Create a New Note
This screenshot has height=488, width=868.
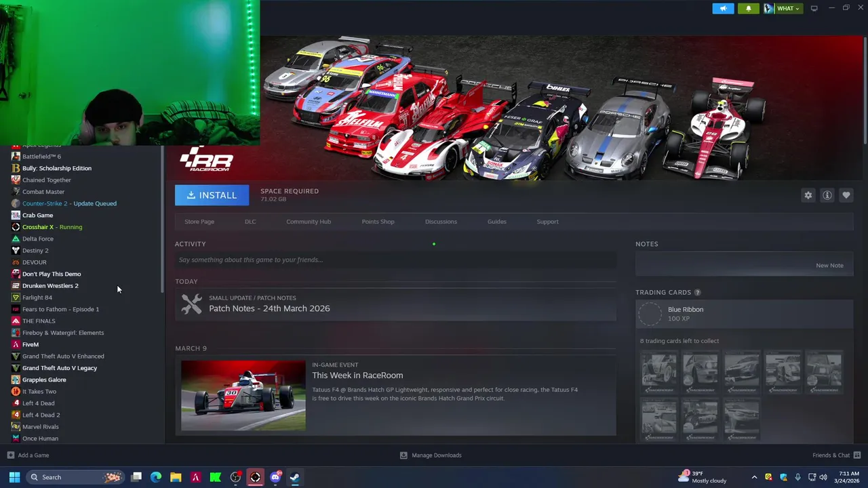click(829, 266)
